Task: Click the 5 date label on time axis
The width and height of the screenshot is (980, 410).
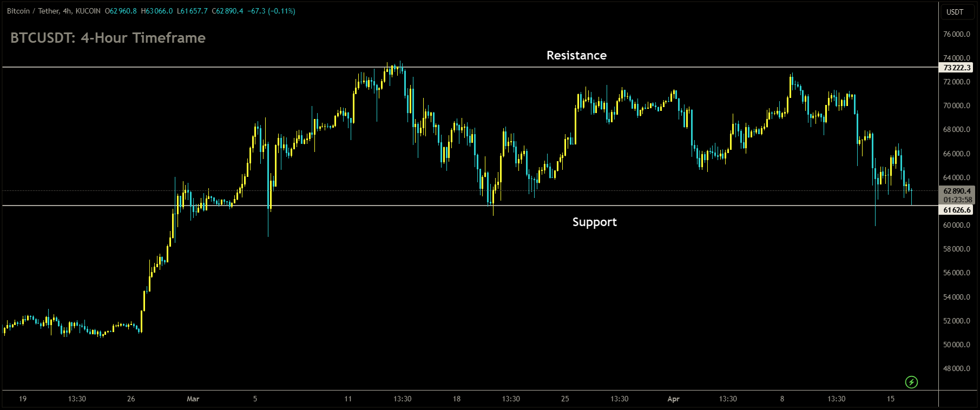Action: click(255, 399)
